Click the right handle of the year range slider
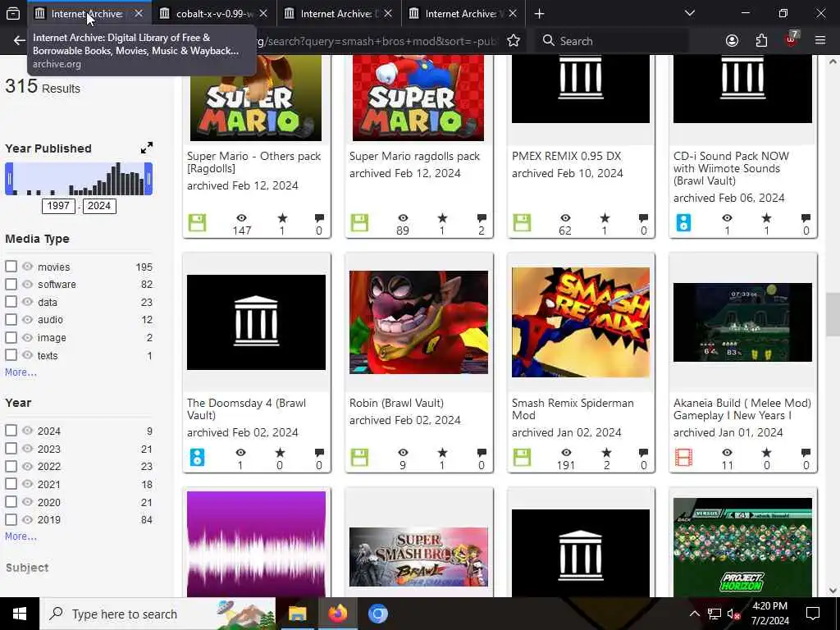 tap(148, 178)
